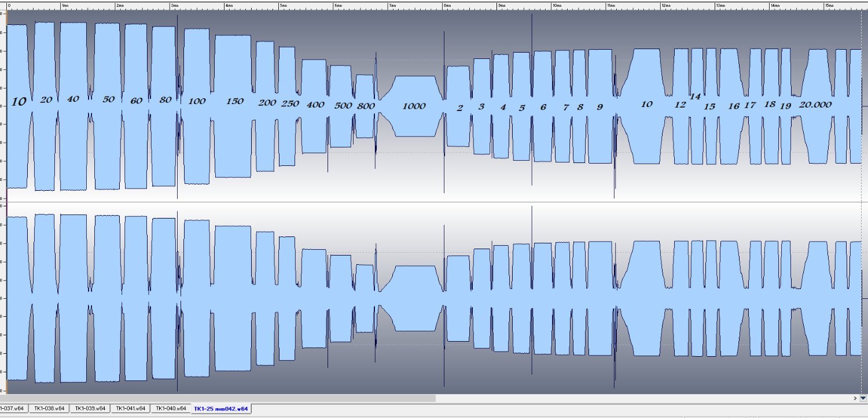Click the waveform segment labeled 400
Viewport: 868px width, 418px height.
[315, 105]
